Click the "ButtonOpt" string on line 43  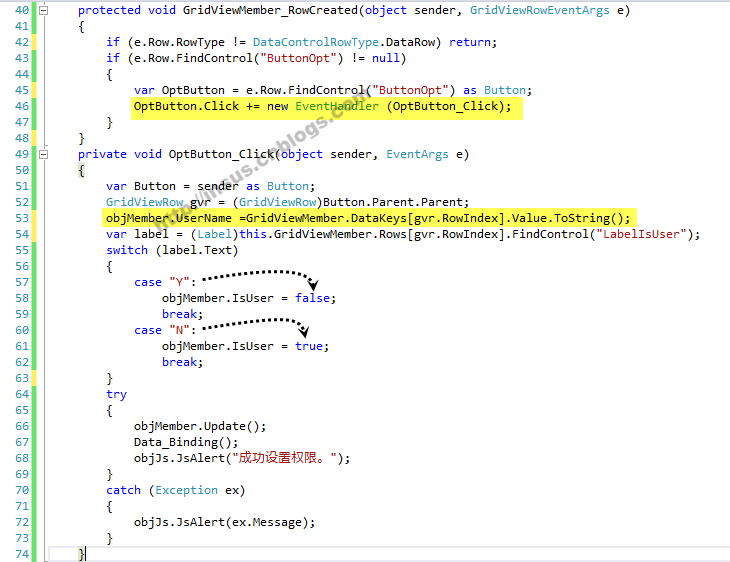pos(298,58)
